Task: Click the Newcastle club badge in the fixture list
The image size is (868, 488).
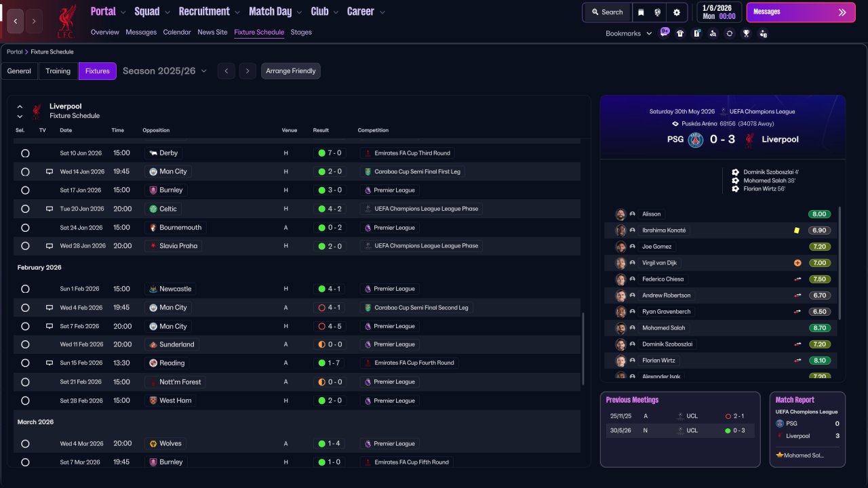Action: coord(153,289)
